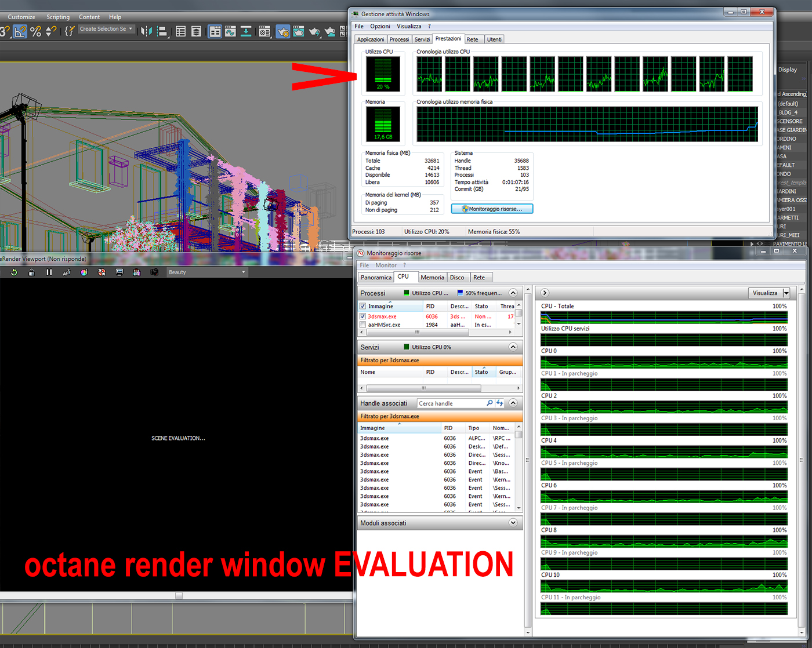The image size is (812, 648).
Task: Click the Align tool in 3ds Max
Action: pyautogui.click(x=162, y=31)
